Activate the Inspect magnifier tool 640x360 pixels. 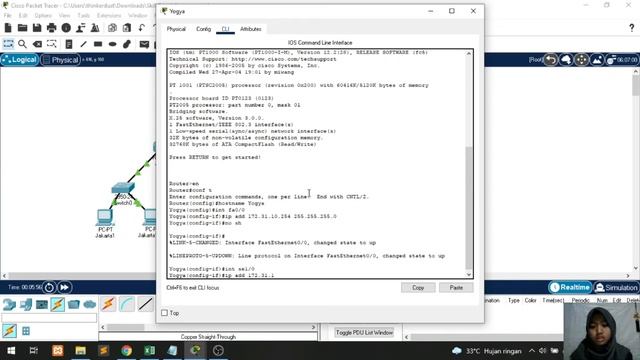(x=22, y=44)
